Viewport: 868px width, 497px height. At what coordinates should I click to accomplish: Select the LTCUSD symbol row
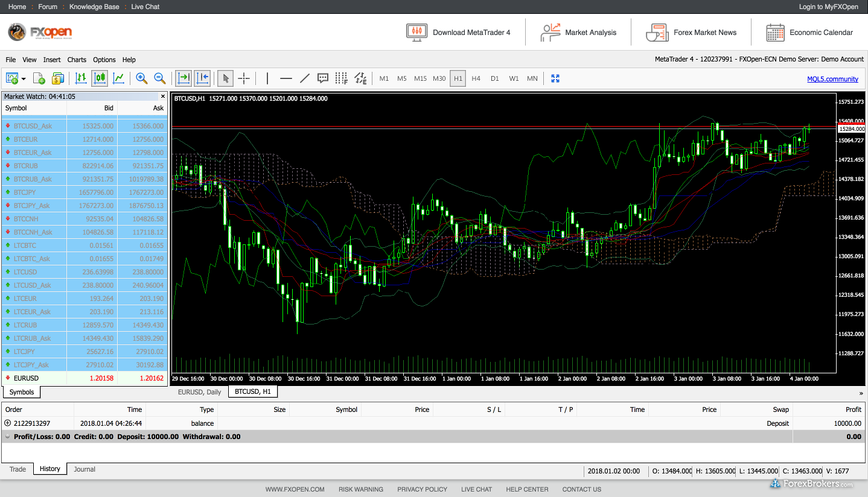click(x=85, y=272)
